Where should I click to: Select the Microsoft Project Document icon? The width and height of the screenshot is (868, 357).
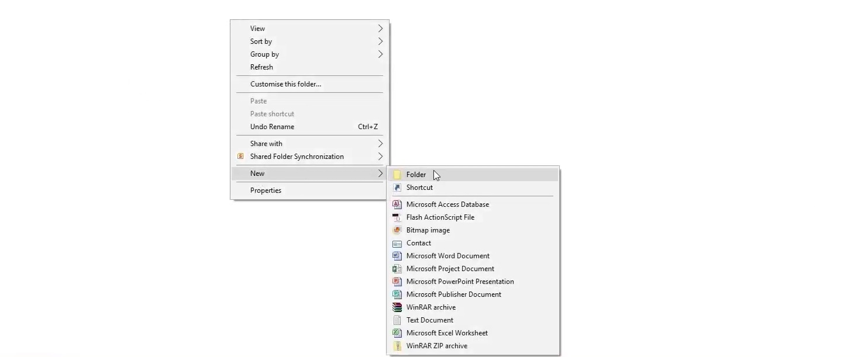tap(397, 268)
